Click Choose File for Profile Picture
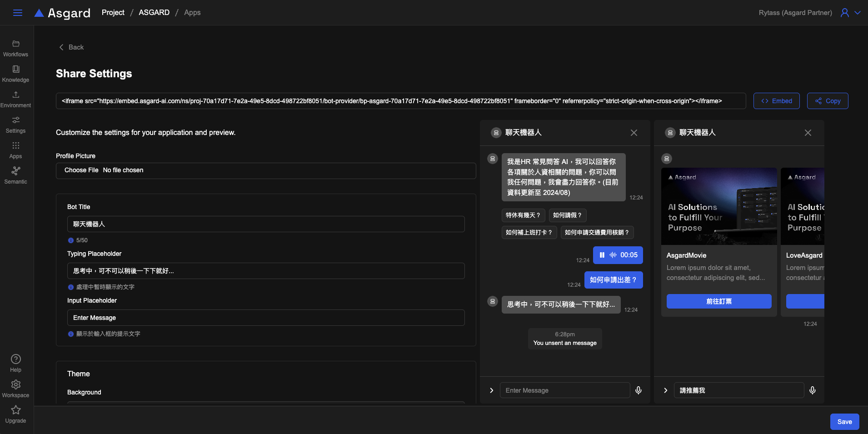The image size is (868, 434). click(x=81, y=170)
